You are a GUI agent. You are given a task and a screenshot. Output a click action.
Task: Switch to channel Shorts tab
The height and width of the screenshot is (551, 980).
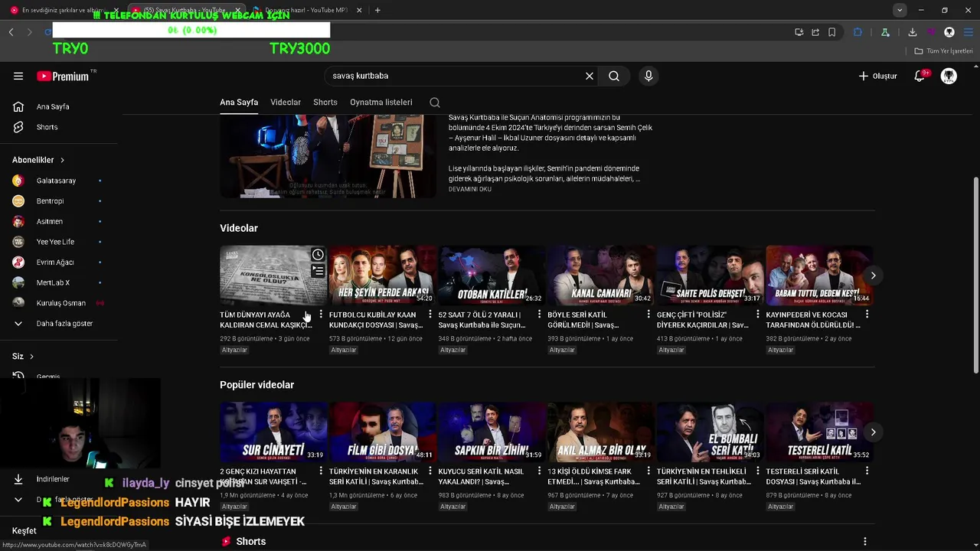point(325,103)
